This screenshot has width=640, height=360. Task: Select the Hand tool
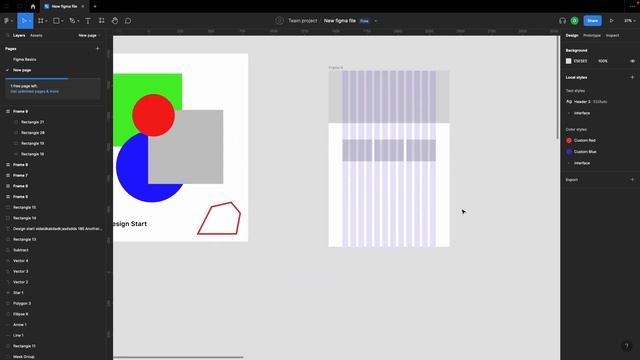(115, 21)
